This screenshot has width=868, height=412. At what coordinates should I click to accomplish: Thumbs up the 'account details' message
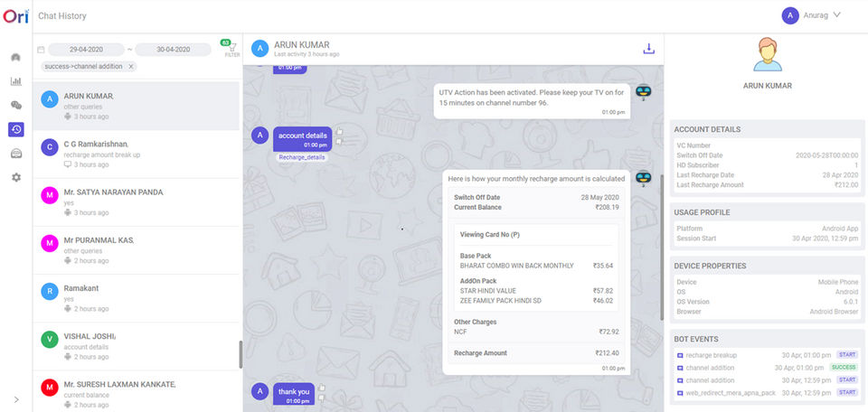click(x=340, y=132)
